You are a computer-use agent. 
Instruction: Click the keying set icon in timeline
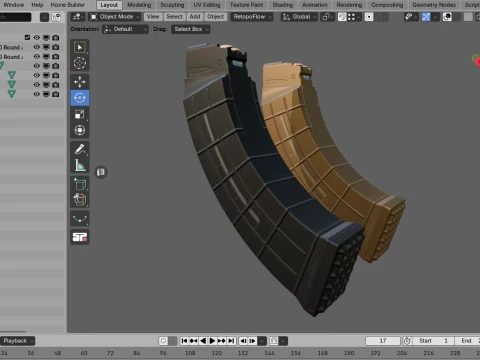(274, 341)
